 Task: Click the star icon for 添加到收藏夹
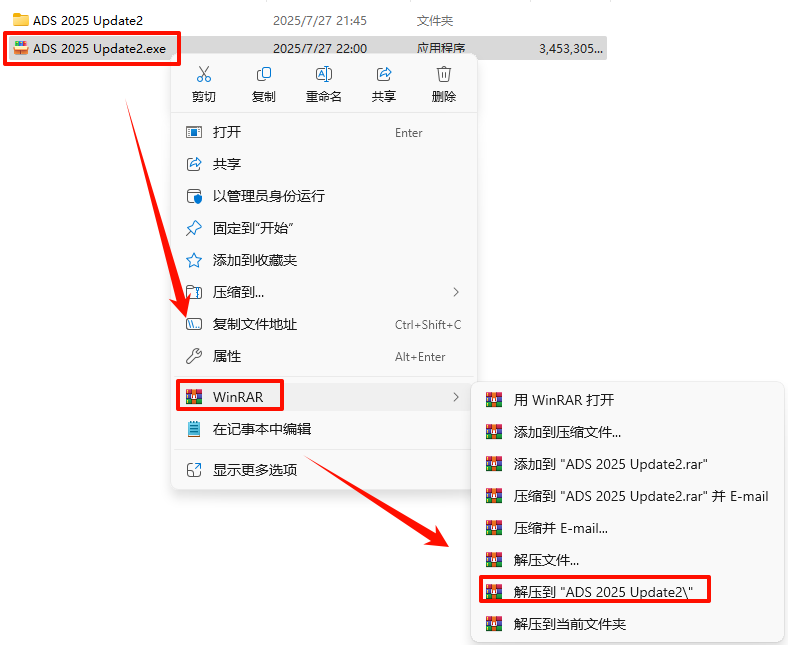coord(194,260)
